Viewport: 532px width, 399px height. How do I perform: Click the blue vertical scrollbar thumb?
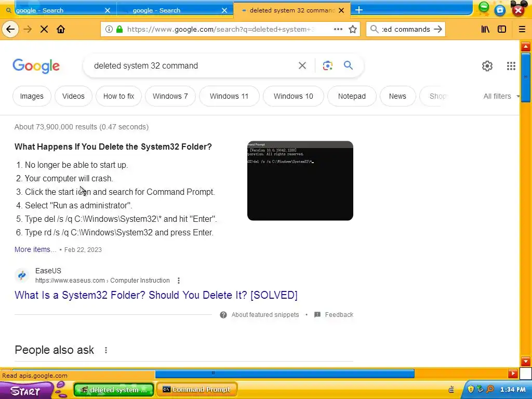click(526, 77)
